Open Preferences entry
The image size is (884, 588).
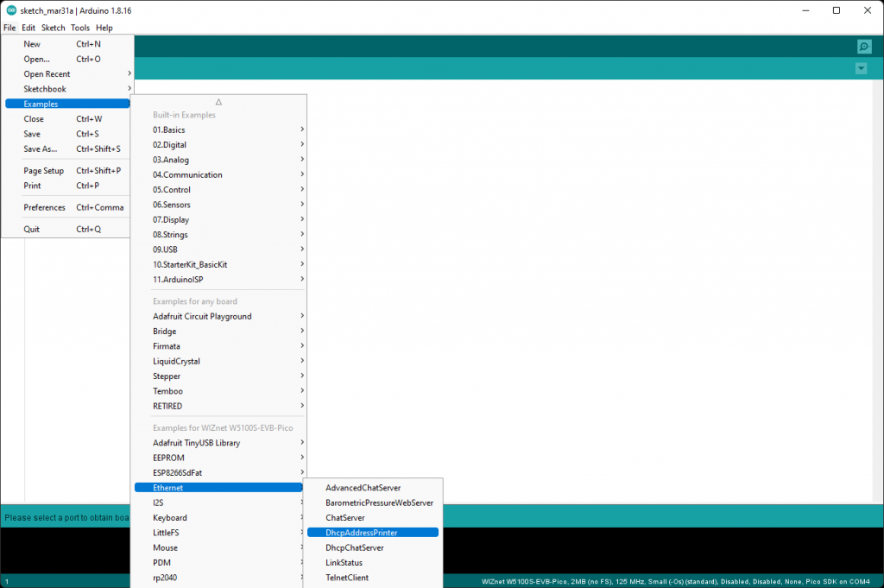67,207
